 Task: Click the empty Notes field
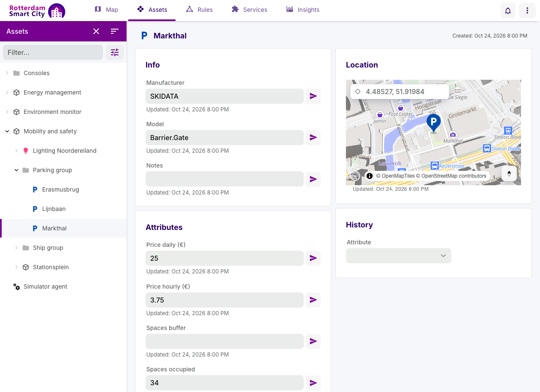(x=224, y=179)
